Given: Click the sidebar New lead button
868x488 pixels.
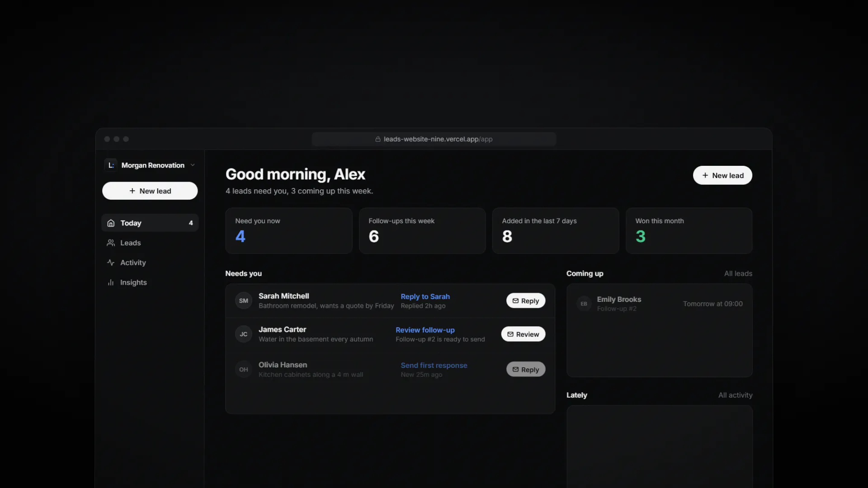Looking at the screenshot, I should pos(150,191).
